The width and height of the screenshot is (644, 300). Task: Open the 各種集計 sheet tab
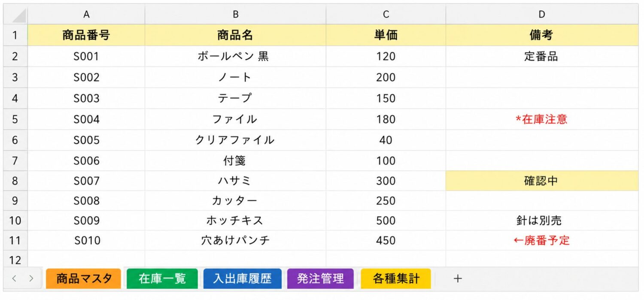point(396,279)
